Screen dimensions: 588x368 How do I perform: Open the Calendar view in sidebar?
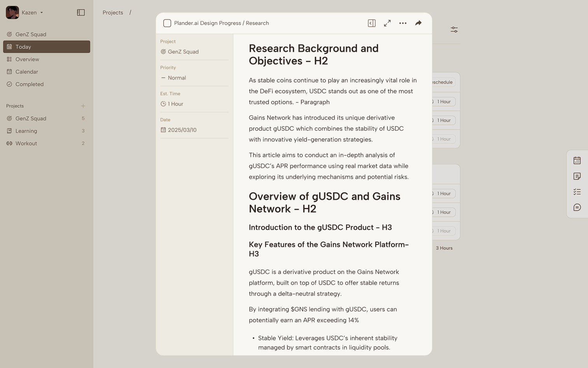point(27,72)
